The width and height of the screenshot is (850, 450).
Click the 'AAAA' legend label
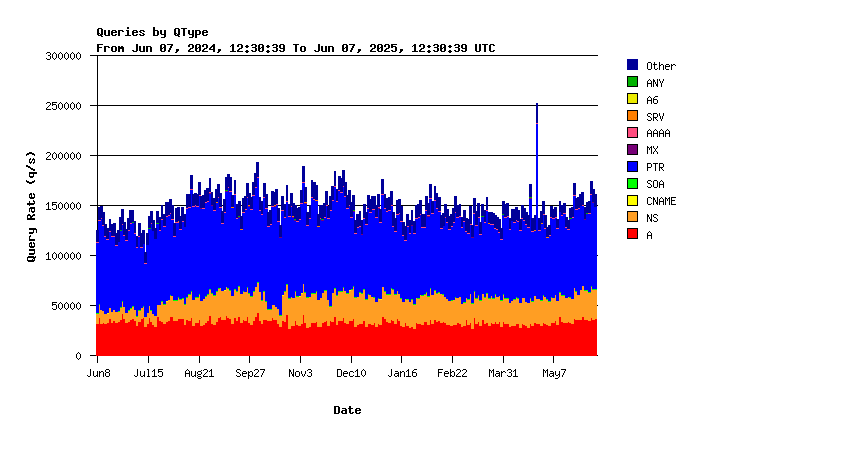pyautogui.click(x=658, y=133)
